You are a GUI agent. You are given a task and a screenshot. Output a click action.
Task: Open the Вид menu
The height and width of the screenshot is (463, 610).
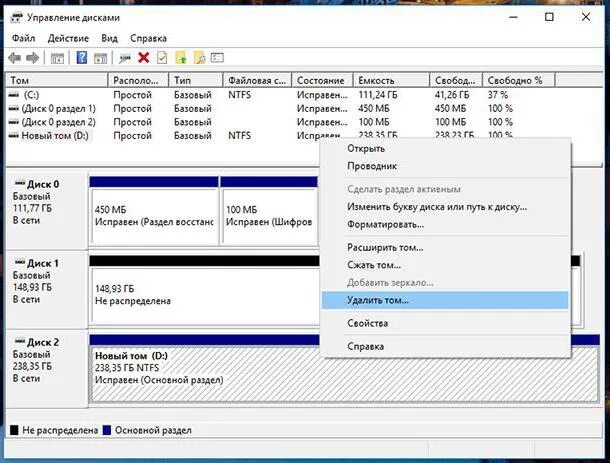pos(109,38)
